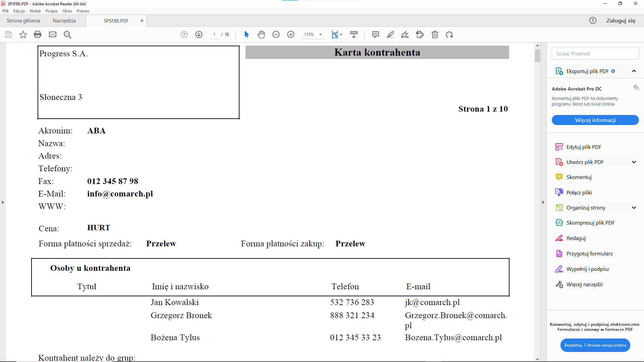
Task: Click the Bezpłatna 7-dniowa wersja próbna button
Action: click(x=595, y=345)
